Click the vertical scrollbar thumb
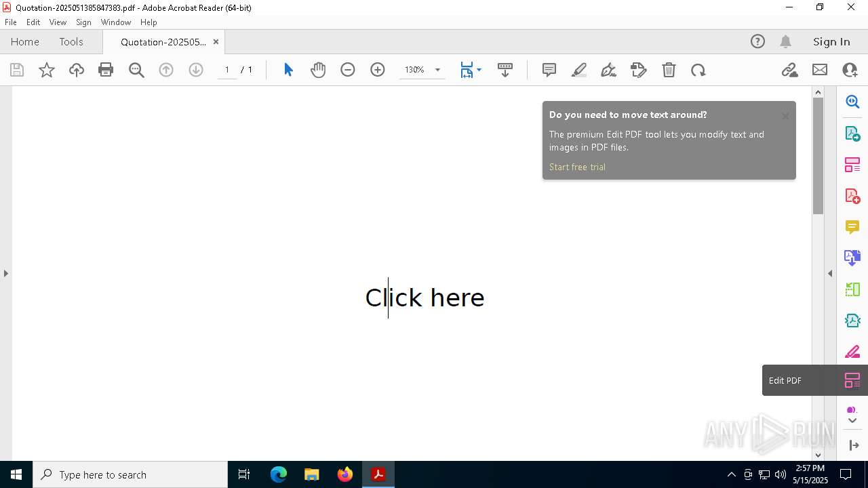This screenshot has height=488, width=868. pyautogui.click(x=818, y=155)
